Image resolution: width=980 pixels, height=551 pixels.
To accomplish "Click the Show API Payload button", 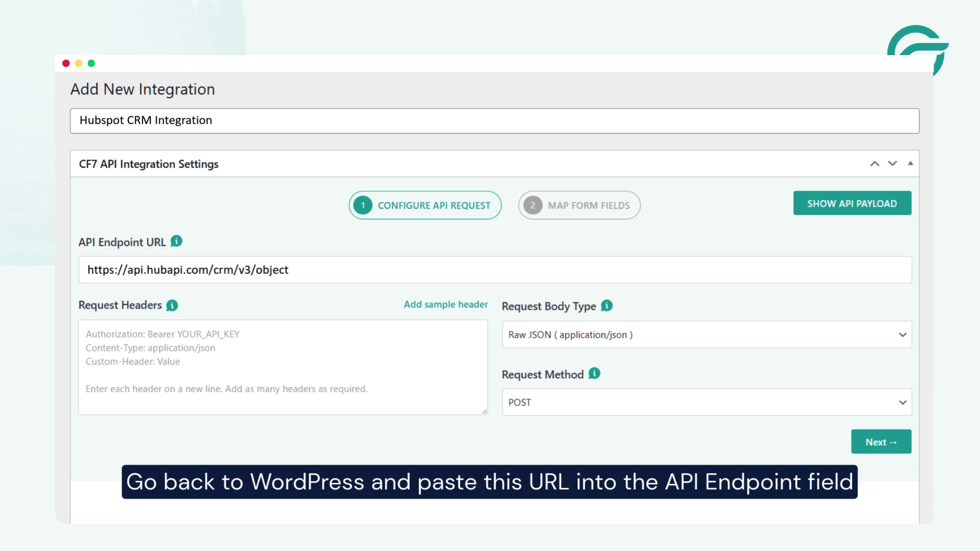I will (x=852, y=203).
